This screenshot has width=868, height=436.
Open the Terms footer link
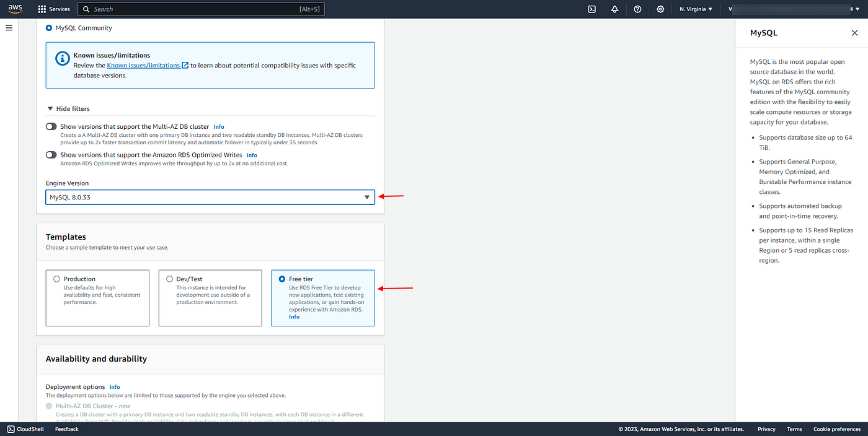pos(794,429)
